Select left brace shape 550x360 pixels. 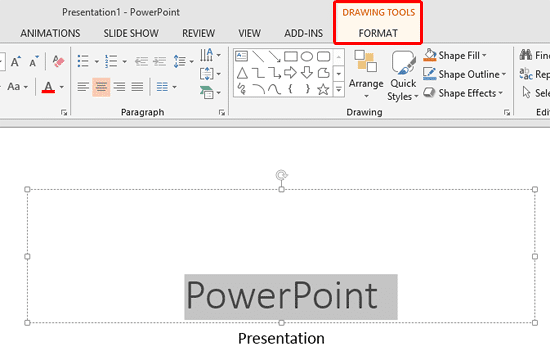pyautogui.click(x=290, y=89)
